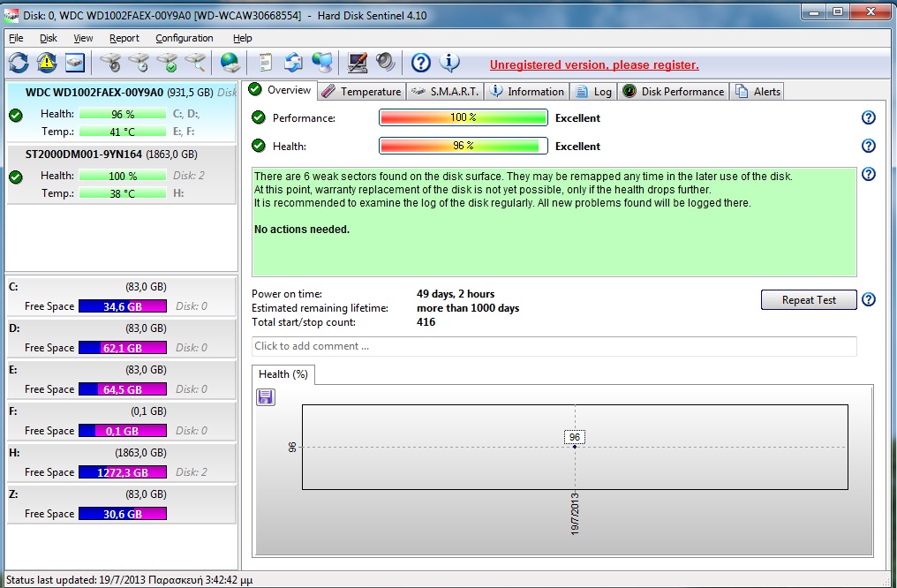The image size is (897, 588).
Task: Switch to the Alerts tab
Action: 758,92
